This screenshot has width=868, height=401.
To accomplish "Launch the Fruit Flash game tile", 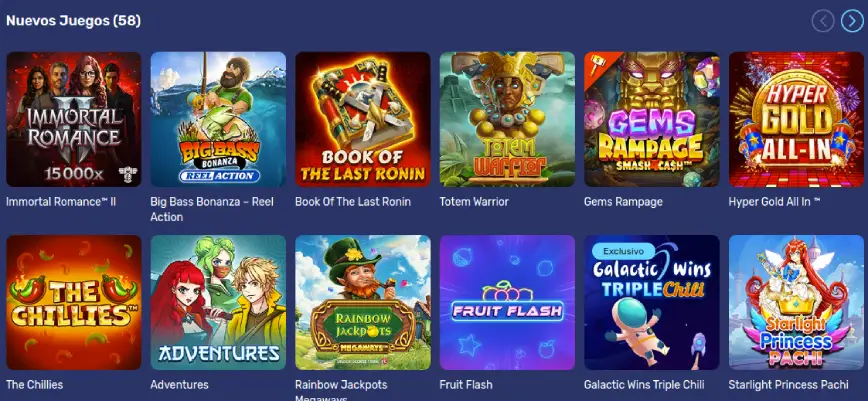I will click(x=507, y=302).
